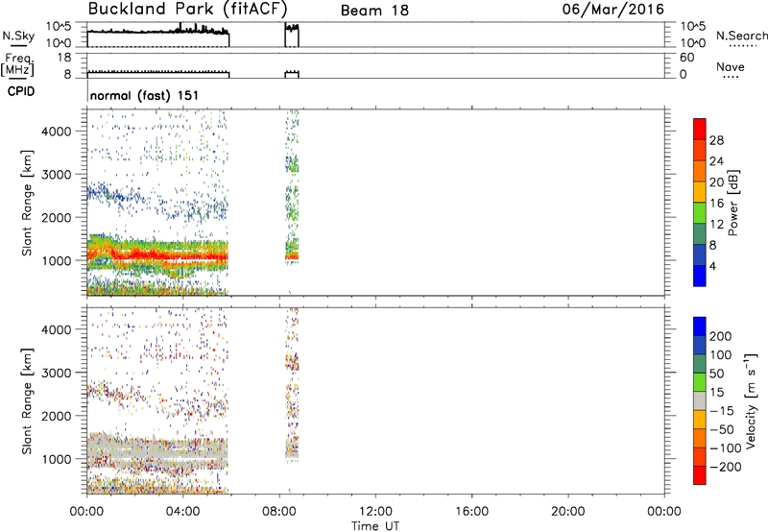Screen dimensions: 768x532
Task: Click the 'Time UT' axis title
Action: click(x=375, y=526)
